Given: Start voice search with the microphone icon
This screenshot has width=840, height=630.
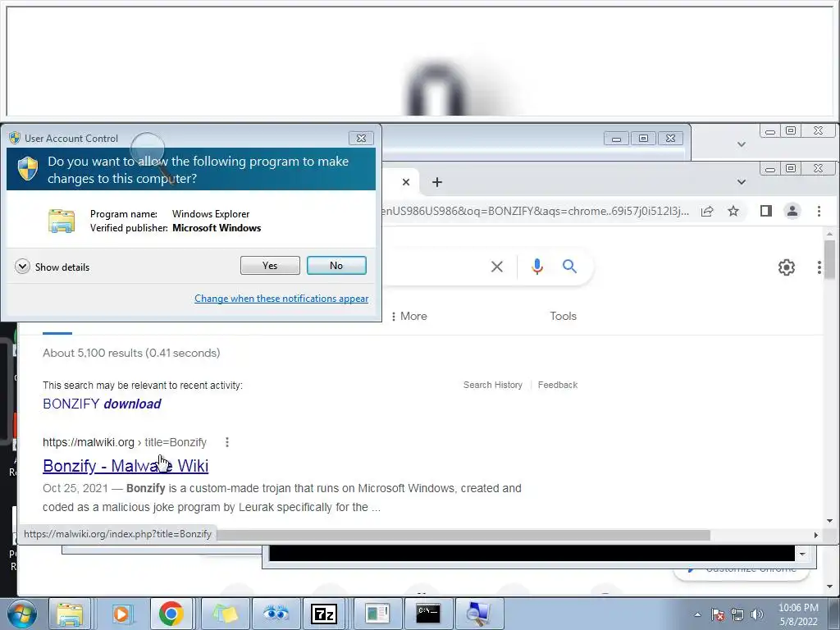Looking at the screenshot, I should (x=537, y=267).
